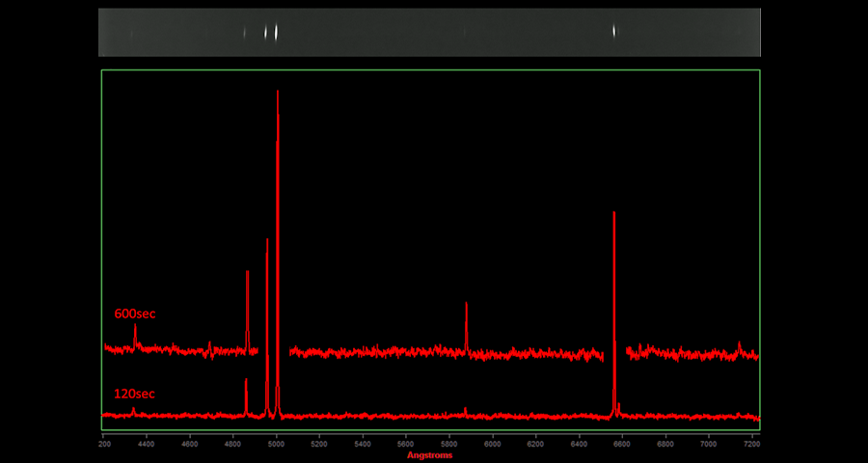Click the 4400 axis tick label
Viewport: 868px width, 463px height.
(147, 445)
